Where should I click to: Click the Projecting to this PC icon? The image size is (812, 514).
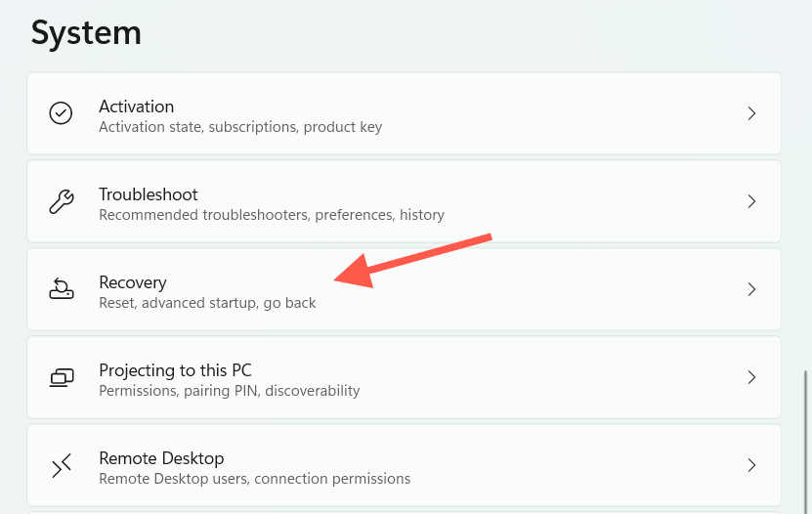[x=61, y=377]
